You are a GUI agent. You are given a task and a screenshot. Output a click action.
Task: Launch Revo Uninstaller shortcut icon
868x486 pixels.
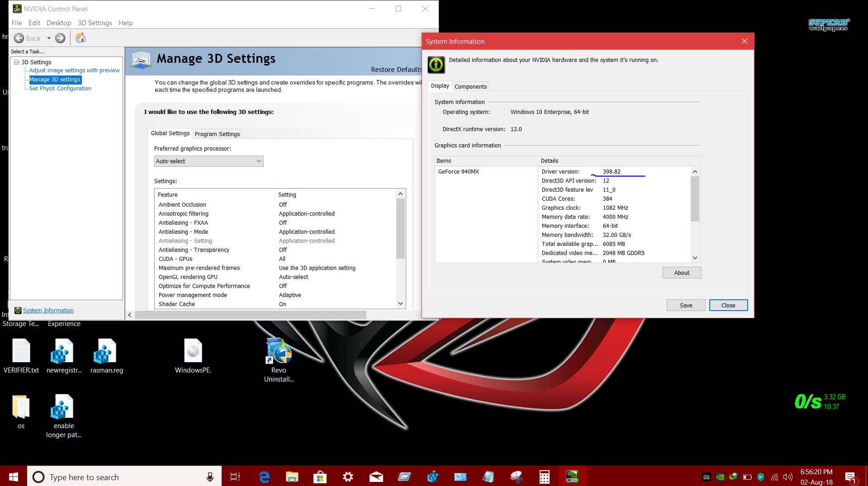[x=279, y=360]
